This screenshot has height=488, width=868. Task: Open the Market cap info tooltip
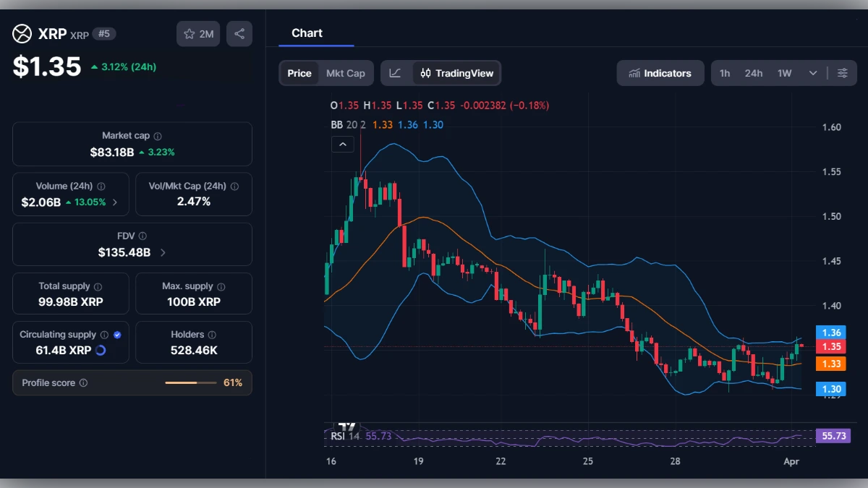pyautogui.click(x=156, y=134)
